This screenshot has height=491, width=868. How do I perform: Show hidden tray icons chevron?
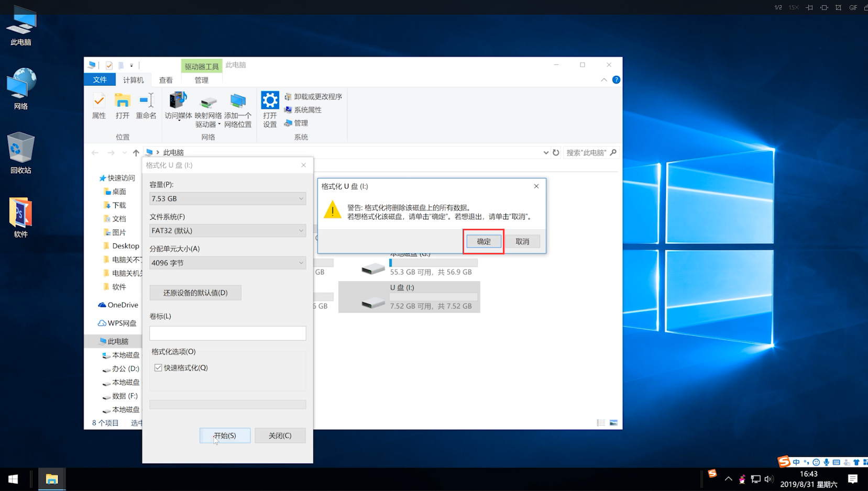pos(728,479)
